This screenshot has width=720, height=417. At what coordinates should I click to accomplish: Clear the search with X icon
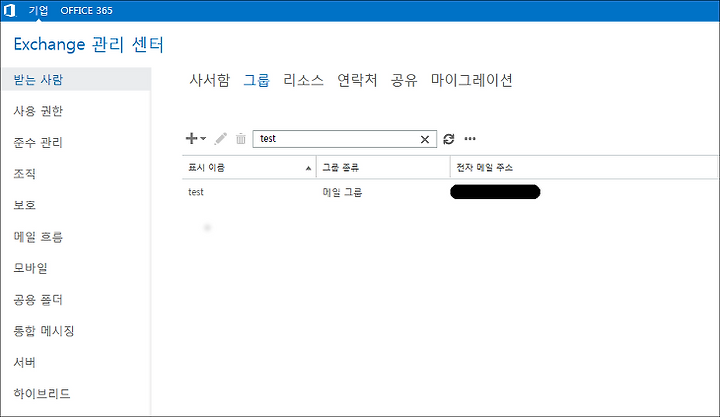(425, 139)
